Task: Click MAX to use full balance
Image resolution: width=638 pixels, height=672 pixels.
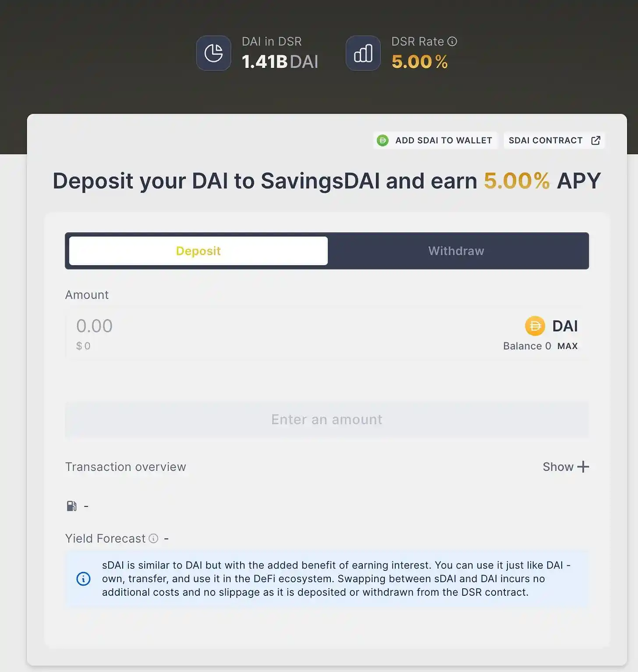Action: tap(567, 346)
